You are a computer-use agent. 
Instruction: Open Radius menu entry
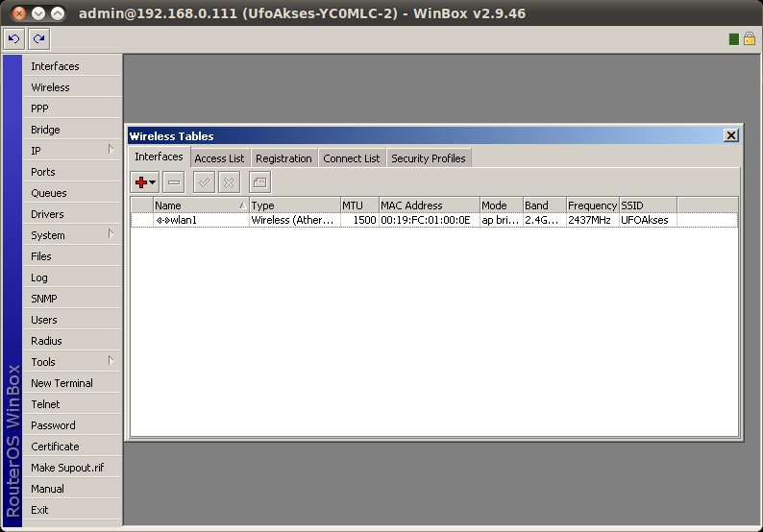(x=72, y=341)
